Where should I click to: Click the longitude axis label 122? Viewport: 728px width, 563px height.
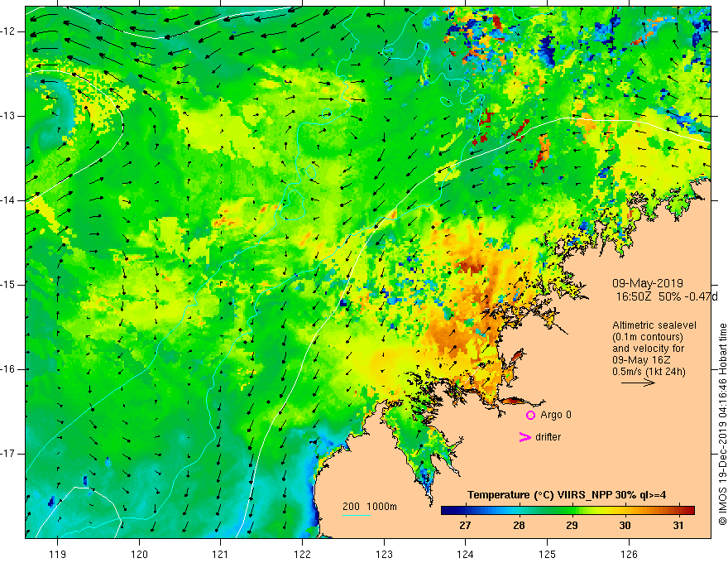point(302,554)
